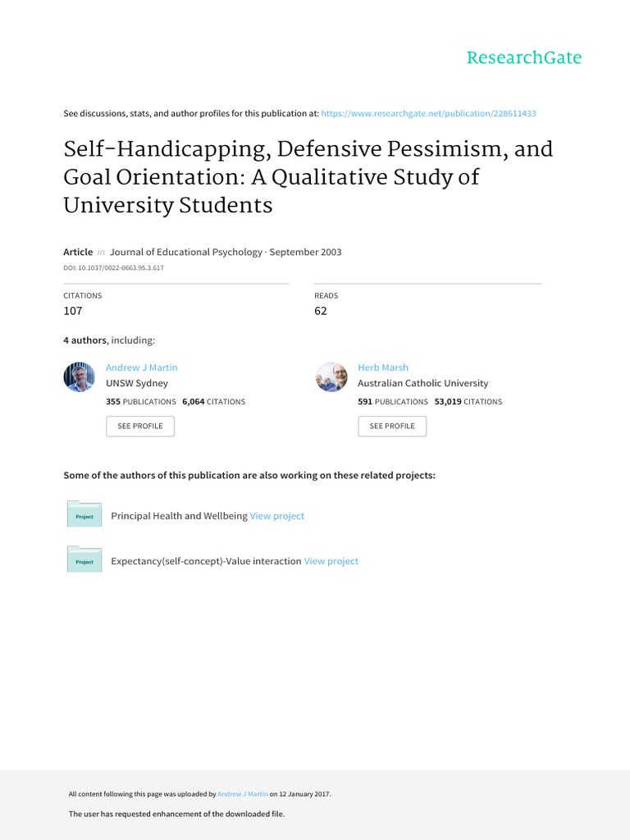Viewport: 630px width, 840px height.
Task: Open the publication URL link
Action: coord(428,113)
